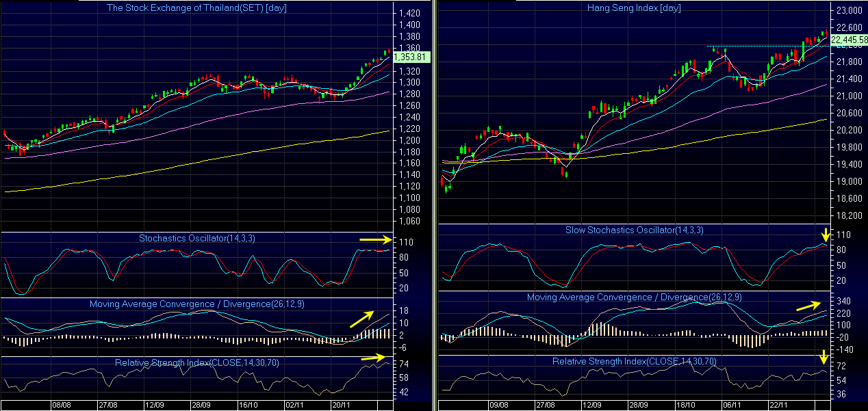Click the 02/11 date on the SET time axis
Viewport: 868px width, 411px height.
click(x=294, y=405)
